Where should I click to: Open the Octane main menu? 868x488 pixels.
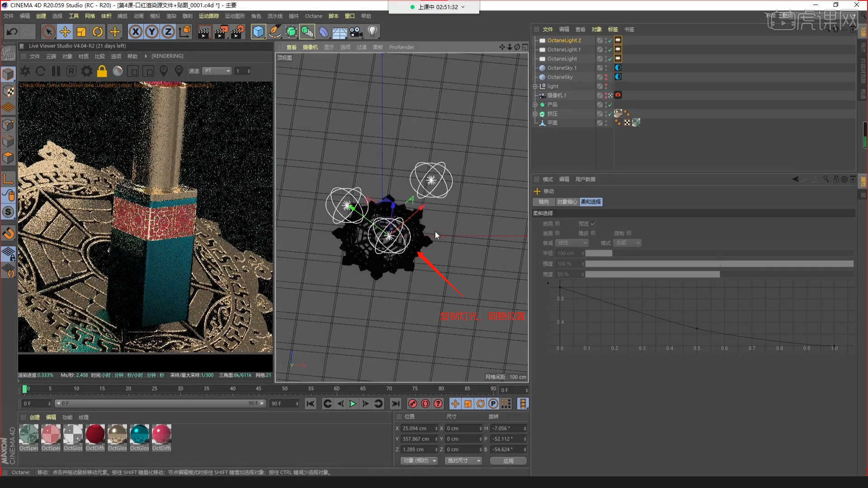pos(314,16)
